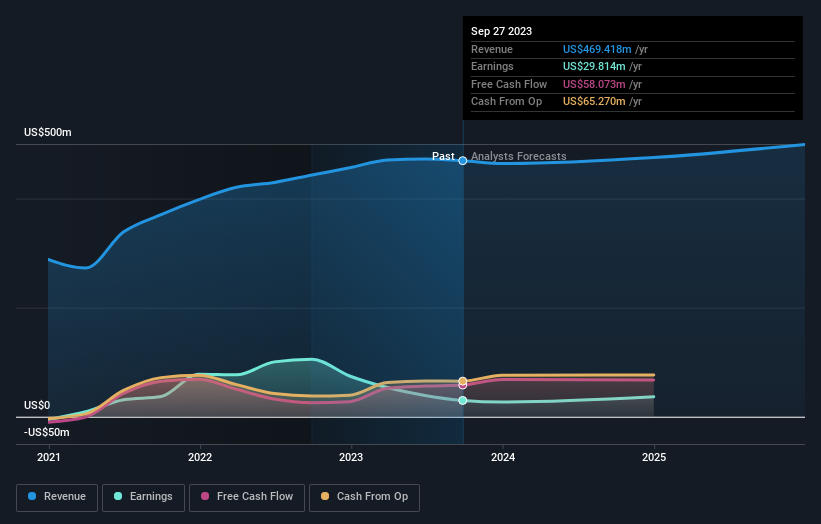Click the Earnings row label in tooltip
821x524 pixels.
click(x=492, y=66)
